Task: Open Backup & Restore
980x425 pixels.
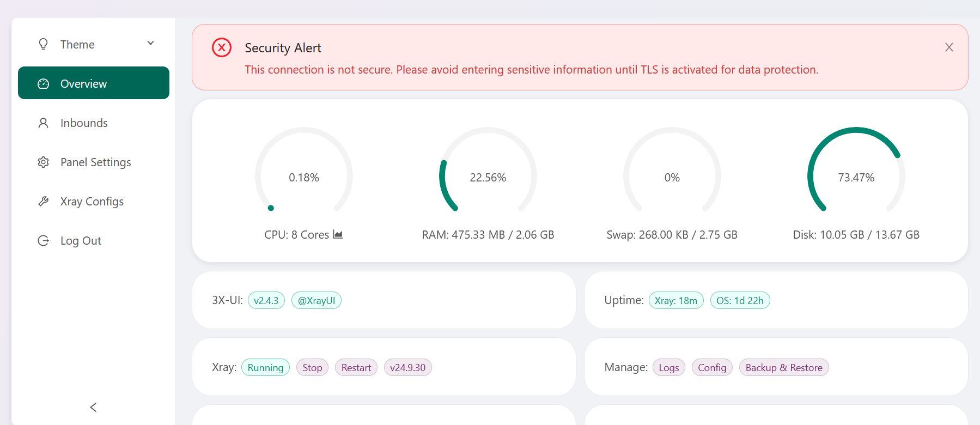Action: [x=783, y=368]
